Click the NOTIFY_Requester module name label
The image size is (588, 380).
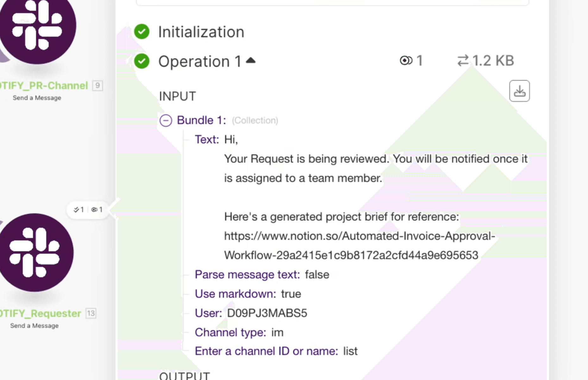pyautogui.click(x=41, y=313)
